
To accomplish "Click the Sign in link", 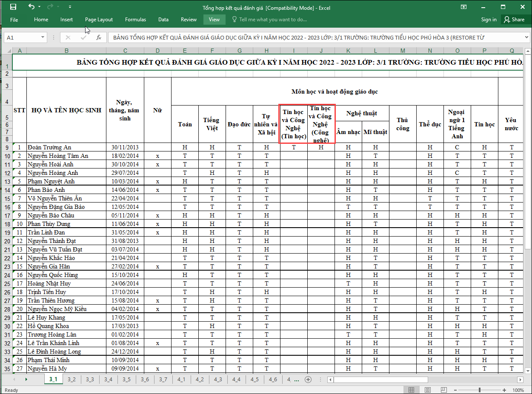I will [x=489, y=20].
